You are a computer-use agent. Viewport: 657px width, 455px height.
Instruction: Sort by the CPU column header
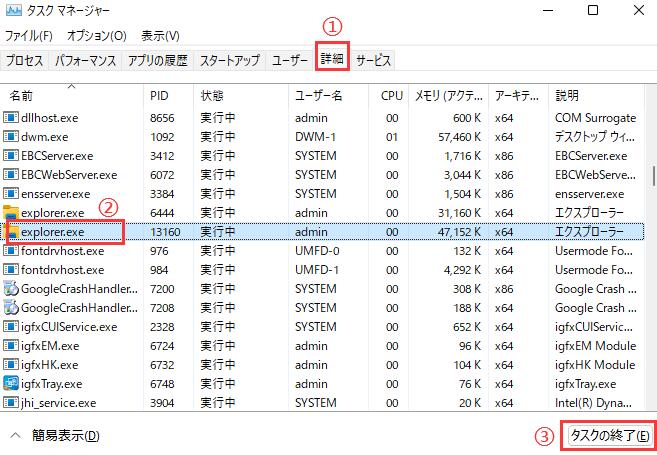click(389, 96)
